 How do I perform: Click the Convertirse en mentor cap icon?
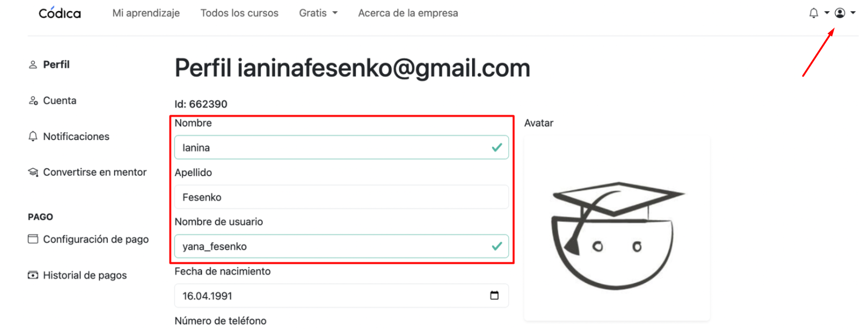pos(33,172)
